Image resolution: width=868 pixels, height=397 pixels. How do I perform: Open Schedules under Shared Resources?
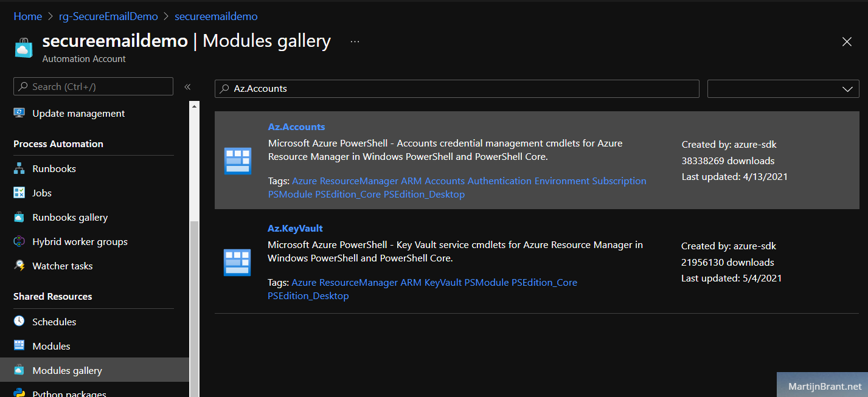(x=54, y=322)
